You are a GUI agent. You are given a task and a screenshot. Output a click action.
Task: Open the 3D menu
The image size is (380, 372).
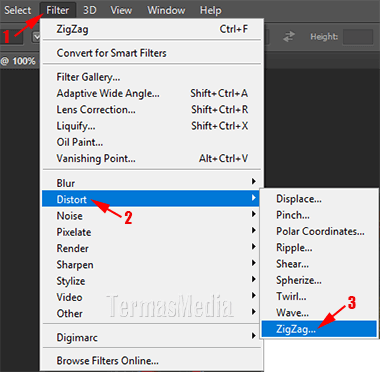click(x=90, y=10)
